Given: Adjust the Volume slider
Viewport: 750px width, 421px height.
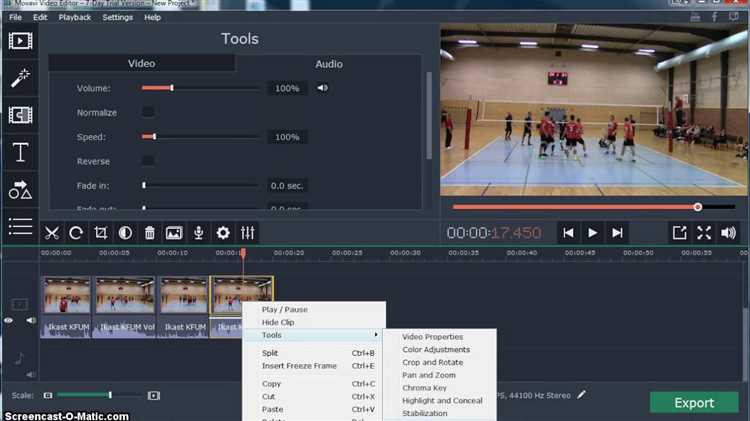Looking at the screenshot, I should (x=200, y=88).
